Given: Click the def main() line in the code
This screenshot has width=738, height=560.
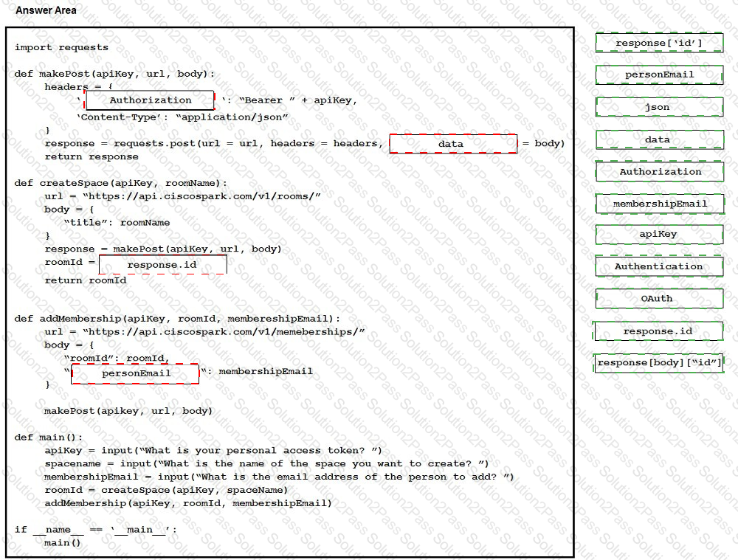Looking at the screenshot, I should point(49,438).
